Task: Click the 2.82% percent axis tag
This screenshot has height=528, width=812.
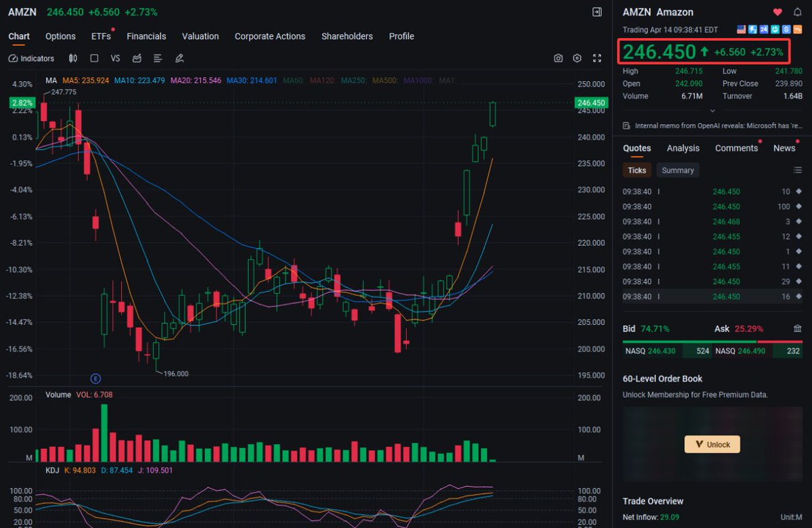Action: [22, 103]
